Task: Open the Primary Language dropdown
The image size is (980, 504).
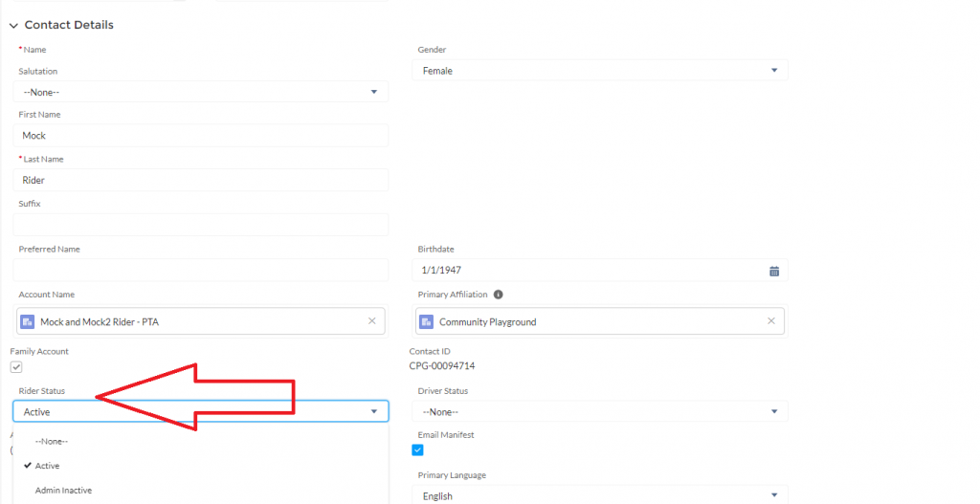Action: point(602,495)
